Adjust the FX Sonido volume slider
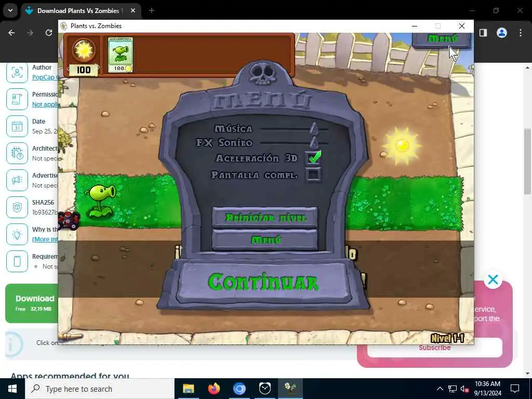The height and width of the screenshot is (399, 532). coord(314,142)
